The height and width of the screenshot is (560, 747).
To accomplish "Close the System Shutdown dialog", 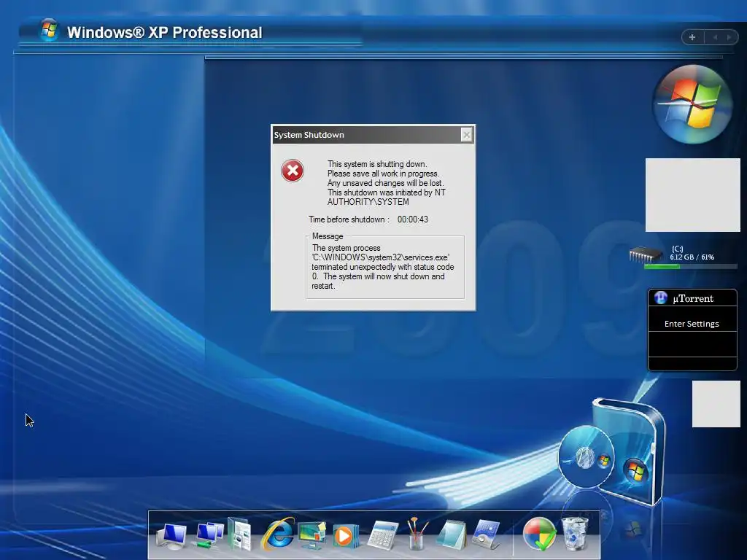I will (x=466, y=135).
